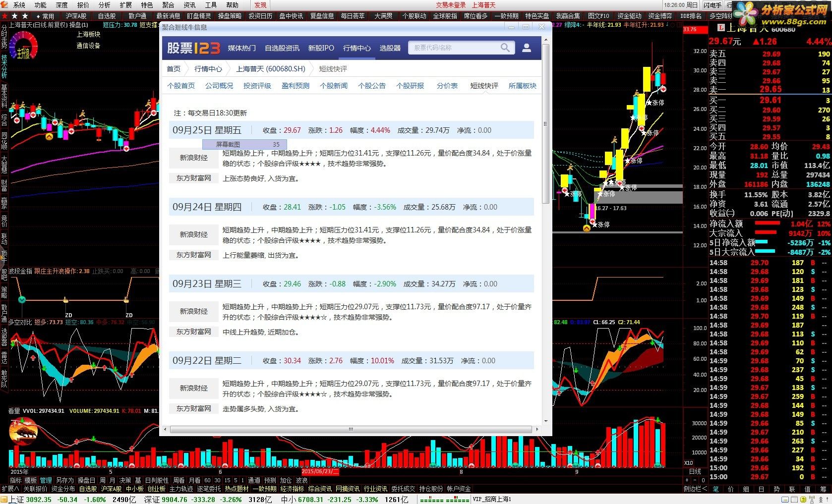The height and width of the screenshot is (504, 832).
Task: Click the 闪电手 button
Action: tap(713, 5)
